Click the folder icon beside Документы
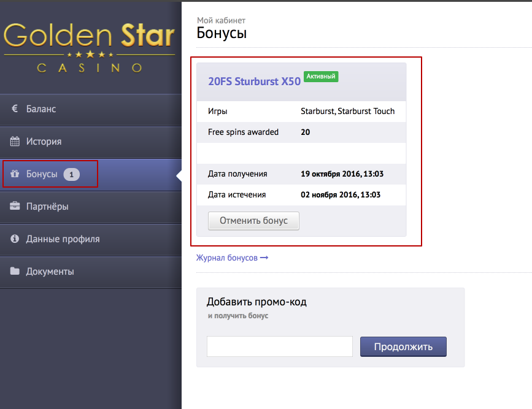The width and height of the screenshot is (532, 409). pos(15,271)
